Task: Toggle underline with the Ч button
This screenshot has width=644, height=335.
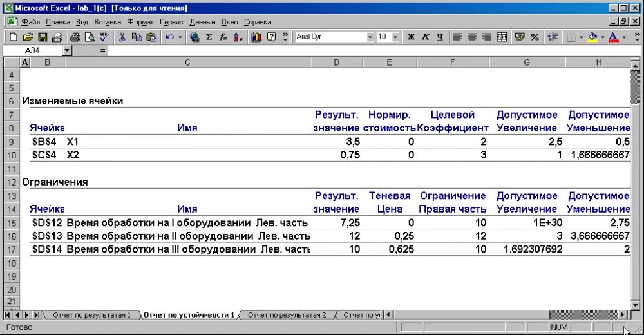Action: coord(440,37)
